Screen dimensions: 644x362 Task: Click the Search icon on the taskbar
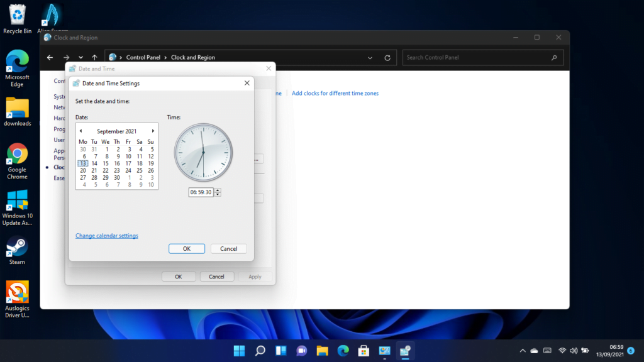(260, 351)
